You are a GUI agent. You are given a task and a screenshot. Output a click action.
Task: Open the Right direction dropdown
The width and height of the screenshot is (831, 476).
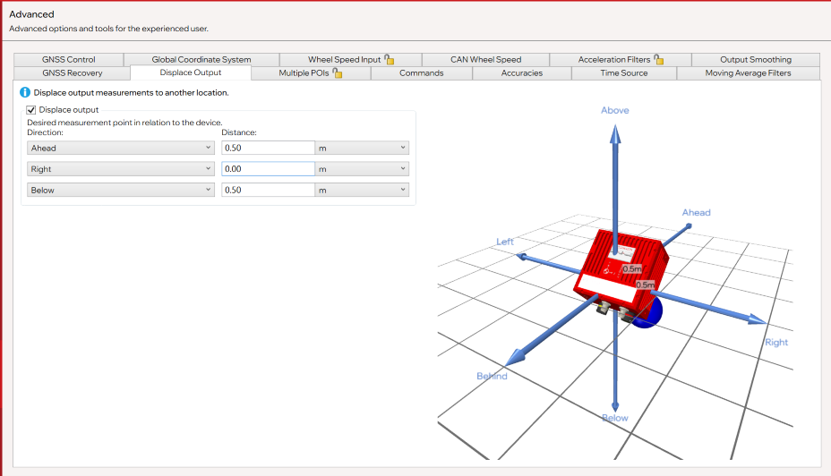coord(121,169)
